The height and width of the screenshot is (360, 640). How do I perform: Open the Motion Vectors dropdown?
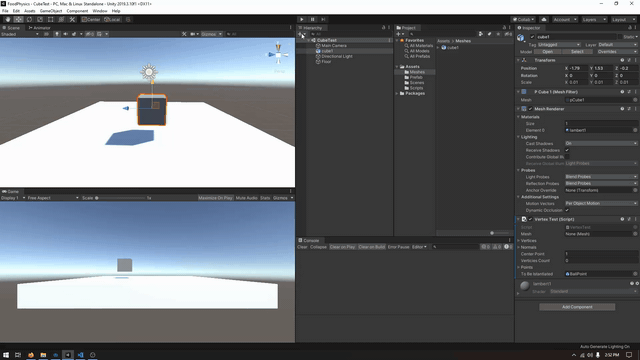601,203
